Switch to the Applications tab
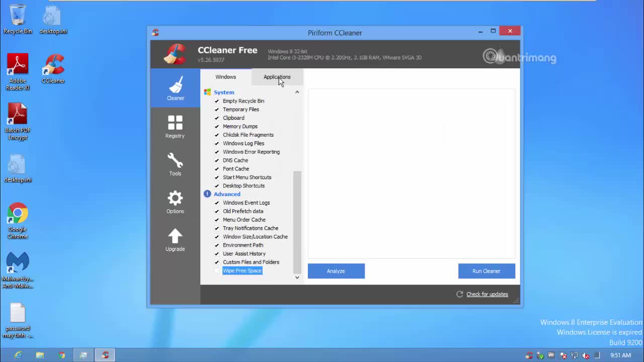 coord(277,77)
